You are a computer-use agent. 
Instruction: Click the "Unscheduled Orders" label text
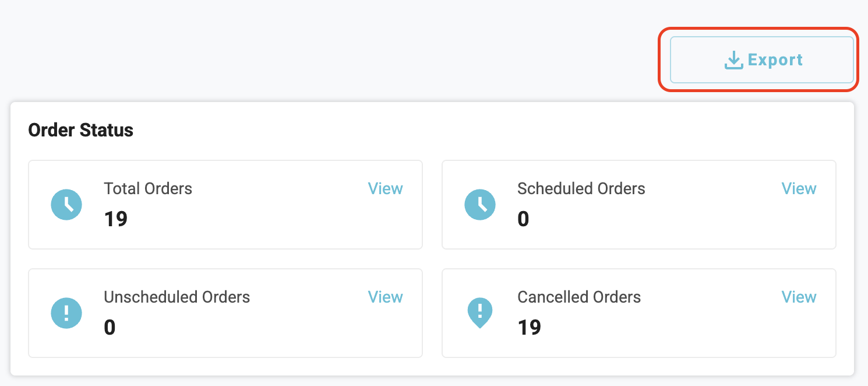(x=177, y=297)
